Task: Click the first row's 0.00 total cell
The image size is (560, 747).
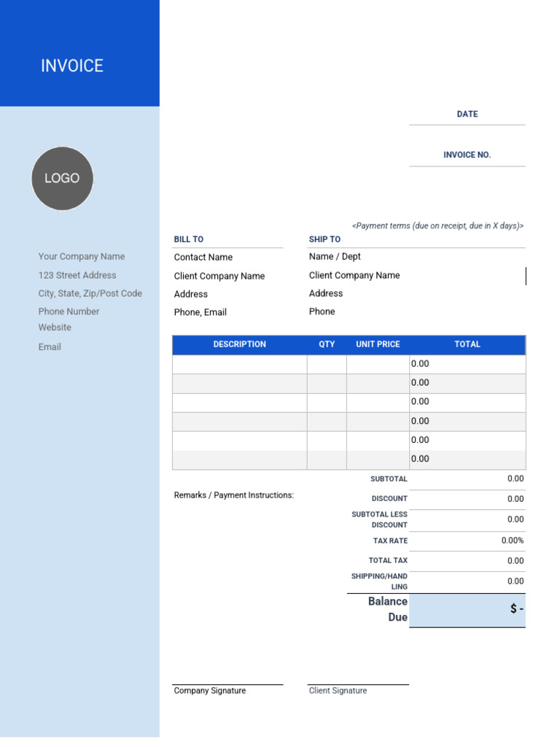Action: point(467,365)
